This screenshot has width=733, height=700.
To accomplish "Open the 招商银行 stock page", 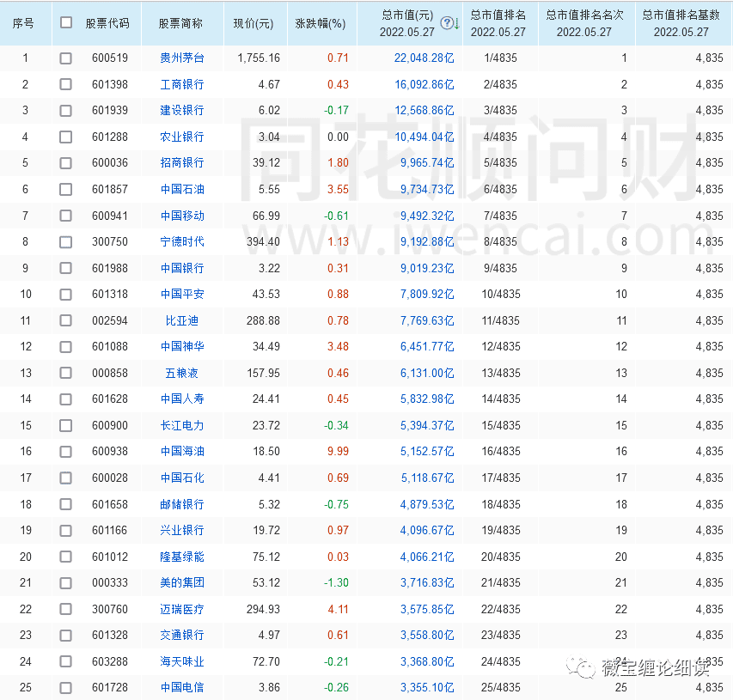I will click(182, 162).
